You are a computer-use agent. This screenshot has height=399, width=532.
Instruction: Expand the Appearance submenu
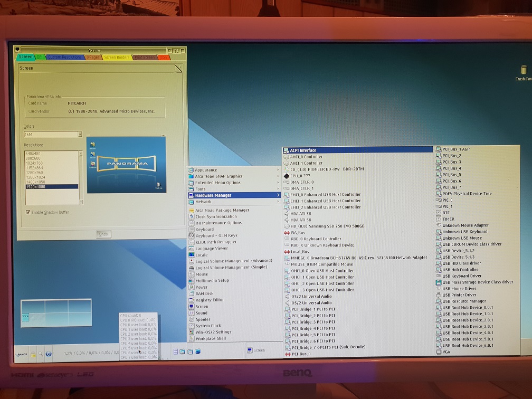point(234,170)
